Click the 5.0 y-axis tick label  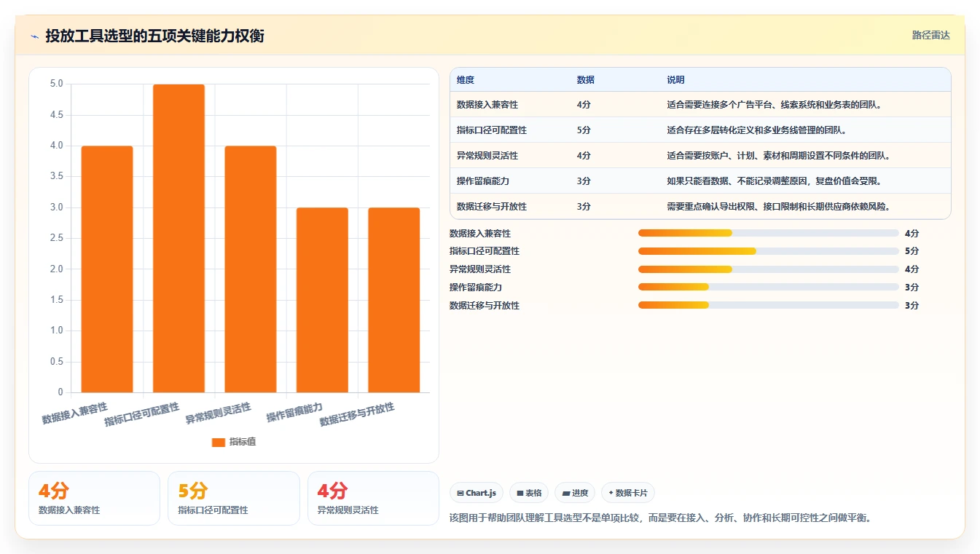point(56,84)
